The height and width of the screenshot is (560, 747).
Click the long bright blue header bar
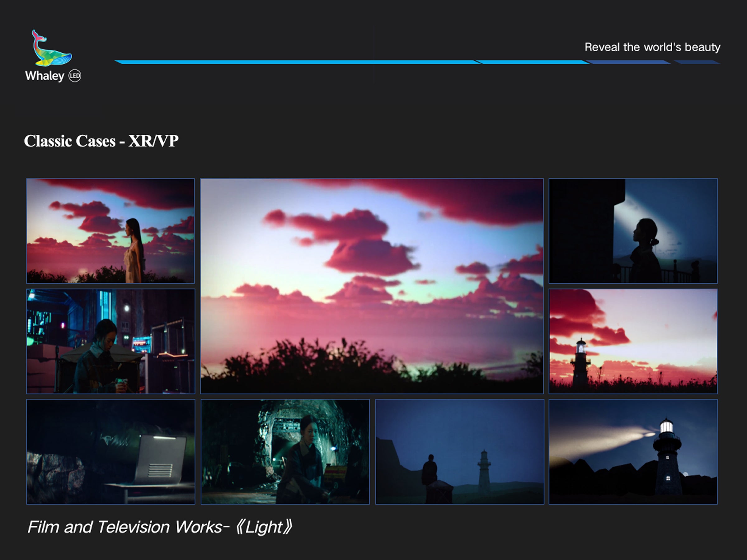coord(297,62)
